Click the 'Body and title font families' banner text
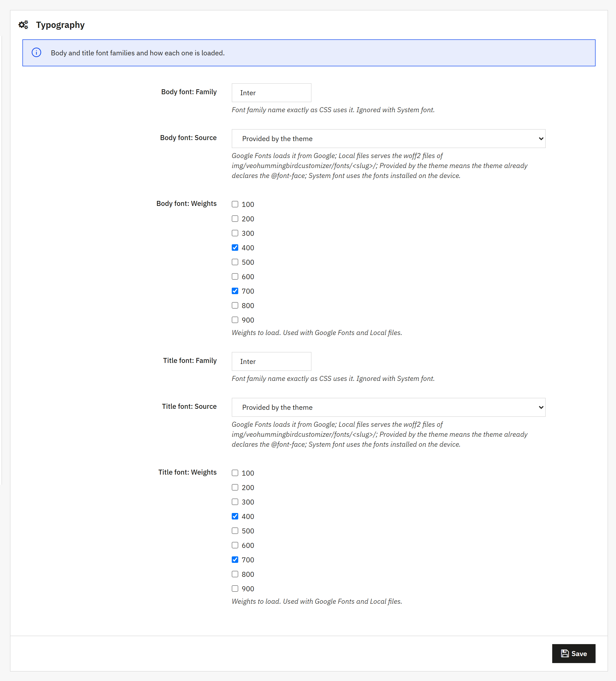616x681 pixels. (x=138, y=53)
